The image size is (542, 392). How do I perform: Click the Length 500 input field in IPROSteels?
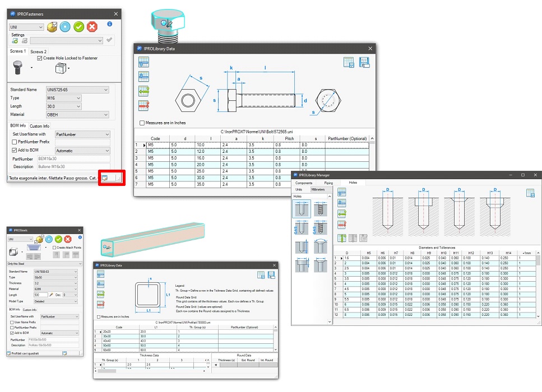pyautogui.click(x=41, y=295)
